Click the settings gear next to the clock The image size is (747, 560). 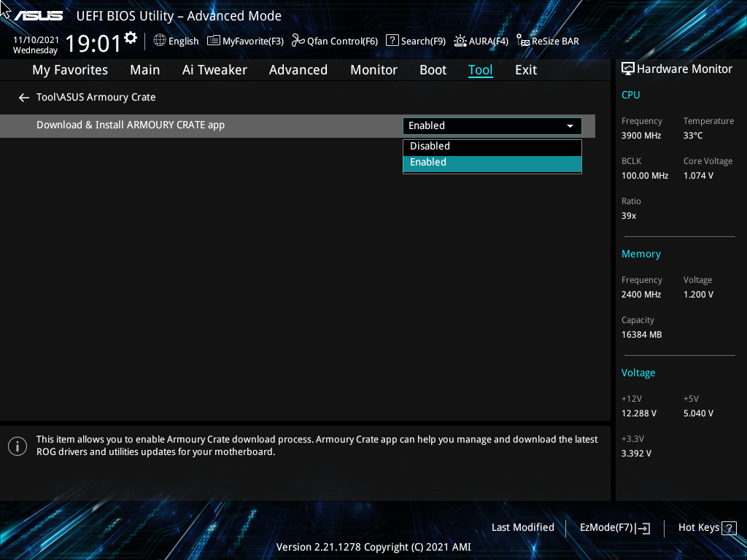coord(130,37)
